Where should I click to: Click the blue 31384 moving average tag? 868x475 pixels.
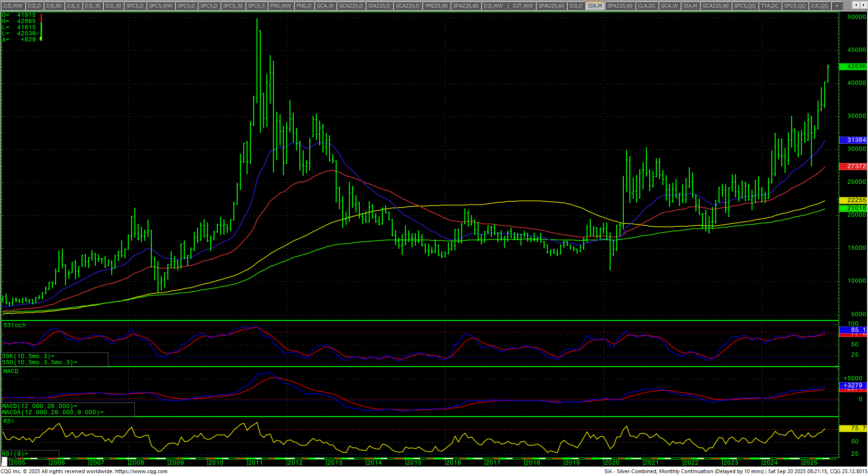(853, 140)
